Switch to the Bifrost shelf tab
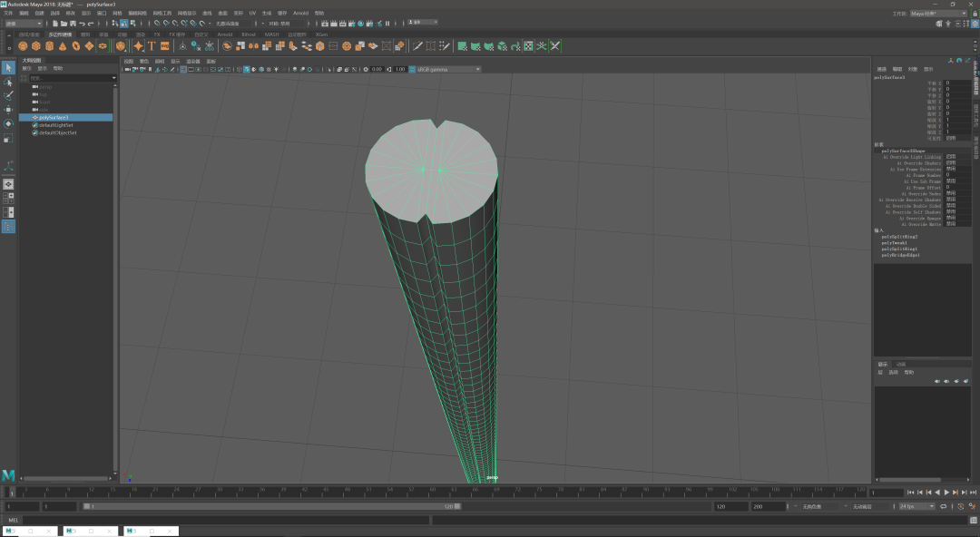Viewport: 980px width, 537px height. [248, 34]
